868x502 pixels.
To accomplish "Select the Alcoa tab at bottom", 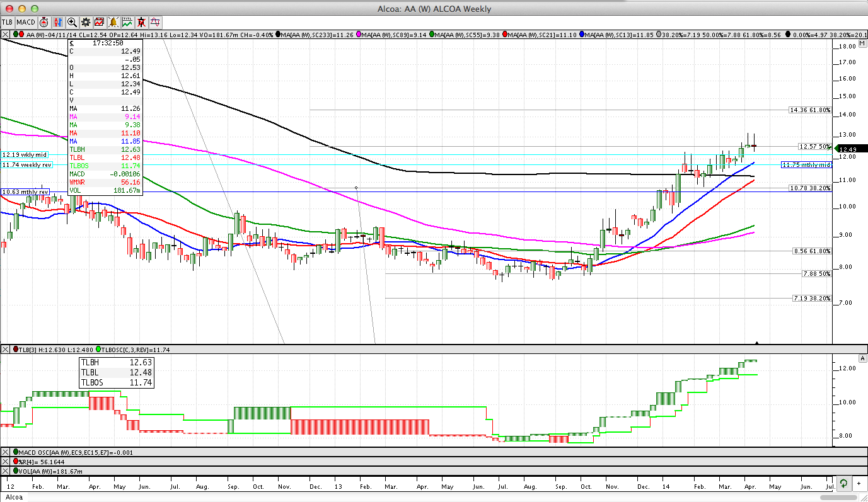I will (x=13, y=497).
